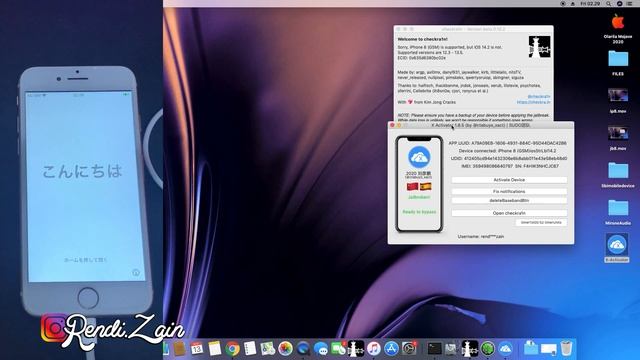Click the Fix notifications button
Screen dimensions: 640x360
(x=509, y=191)
